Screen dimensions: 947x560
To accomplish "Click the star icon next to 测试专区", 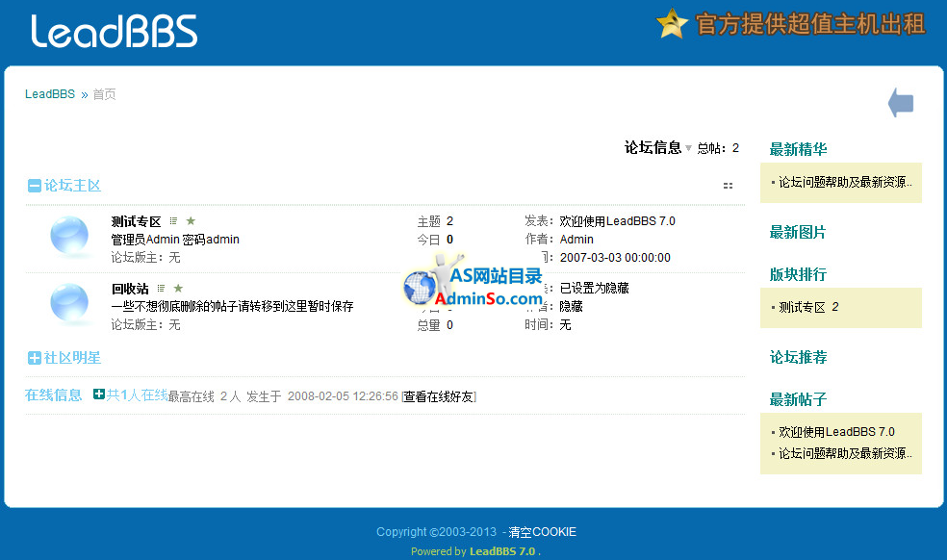I will coord(191,221).
